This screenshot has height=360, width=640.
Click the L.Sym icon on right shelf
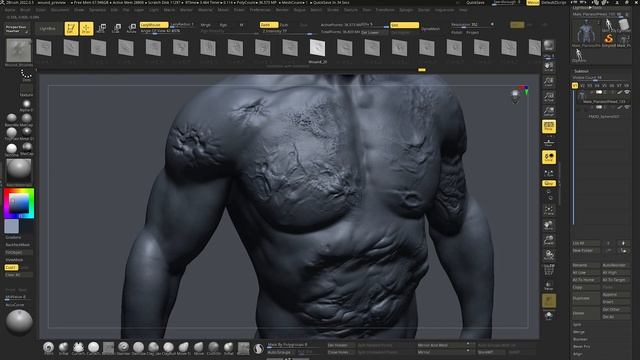point(549,173)
